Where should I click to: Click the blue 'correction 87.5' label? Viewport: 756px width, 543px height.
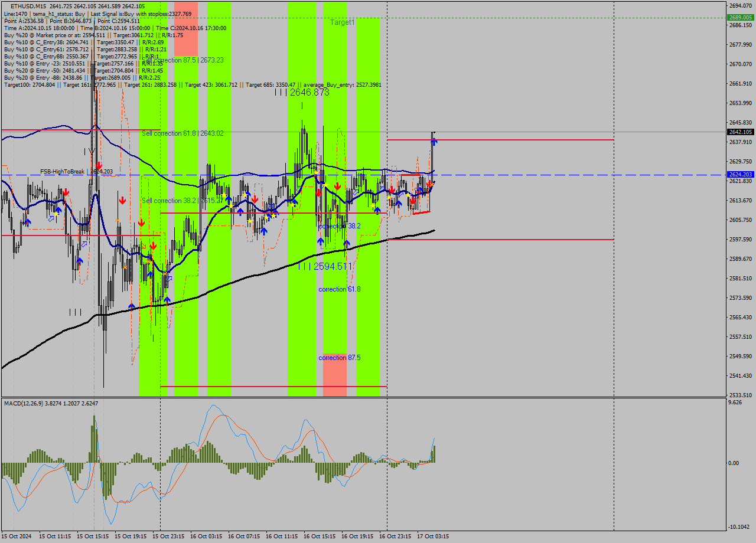(x=339, y=358)
